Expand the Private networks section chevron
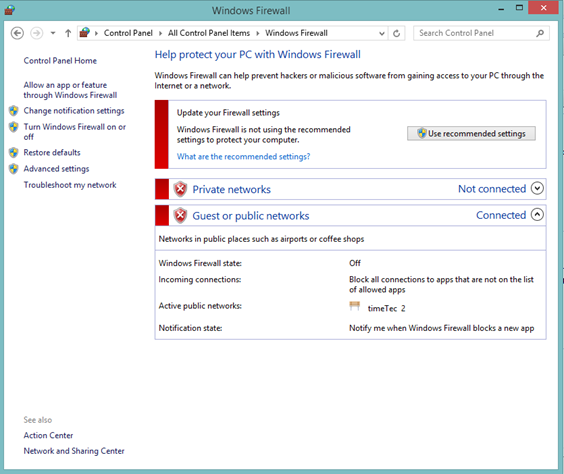This screenshot has height=474, width=564. (x=537, y=188)
